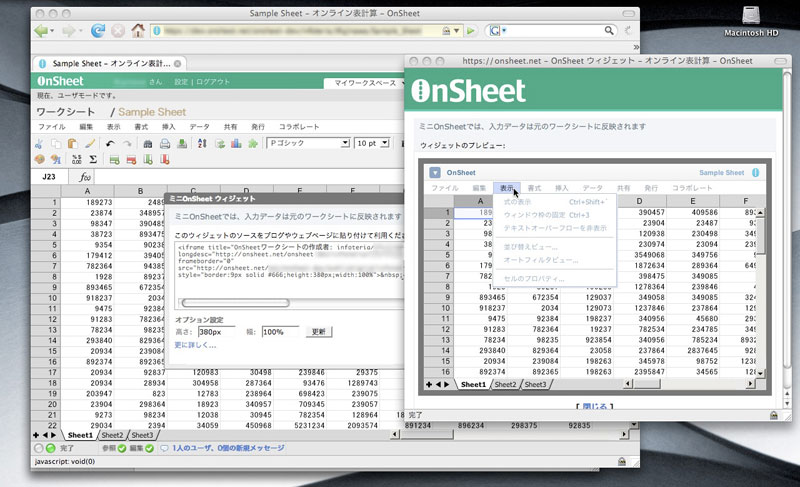Click Sample Sheet link in widget preview header
This screenshot has width=800, height=487.
pos(721,172)
